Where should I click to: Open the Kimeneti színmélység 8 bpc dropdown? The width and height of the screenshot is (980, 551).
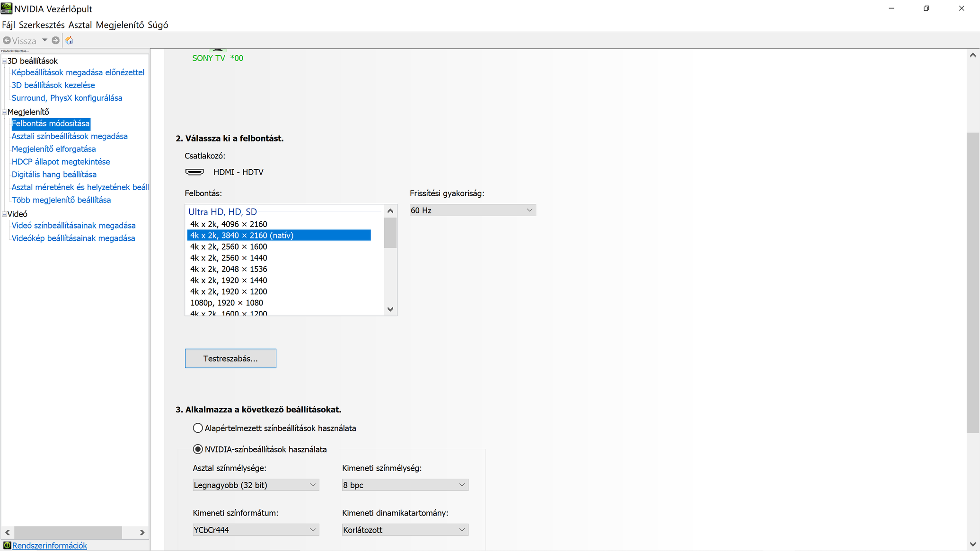pyautogui.click(x=405, y=485)
